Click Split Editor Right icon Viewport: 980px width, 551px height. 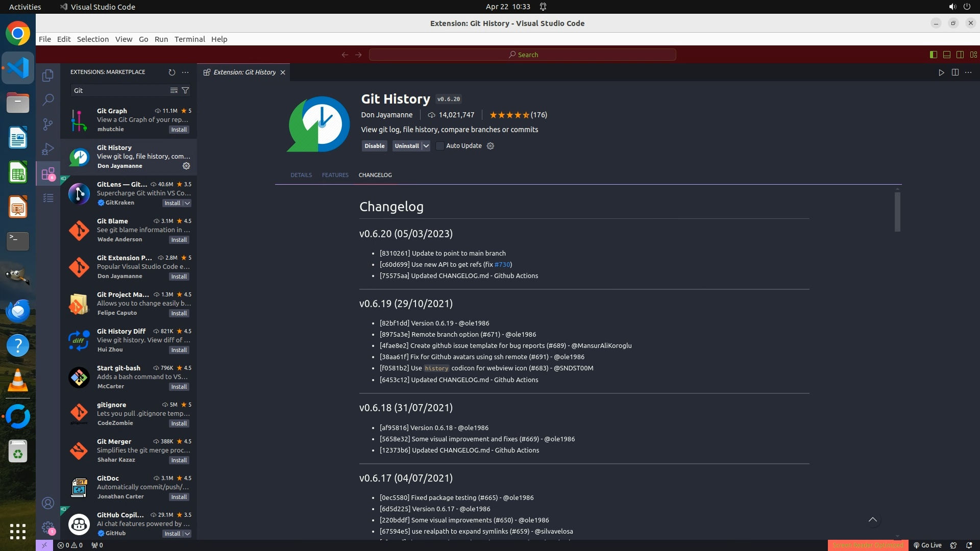pos(955,72)
